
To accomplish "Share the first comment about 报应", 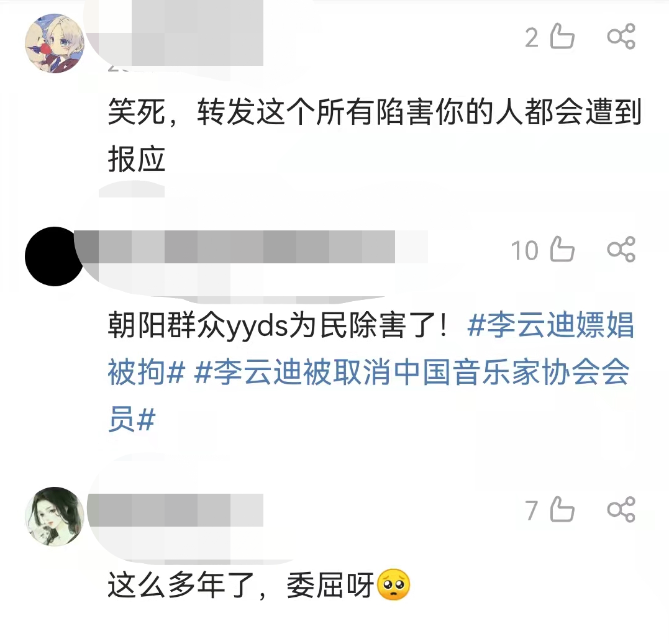I will click(x=621, y=36).
